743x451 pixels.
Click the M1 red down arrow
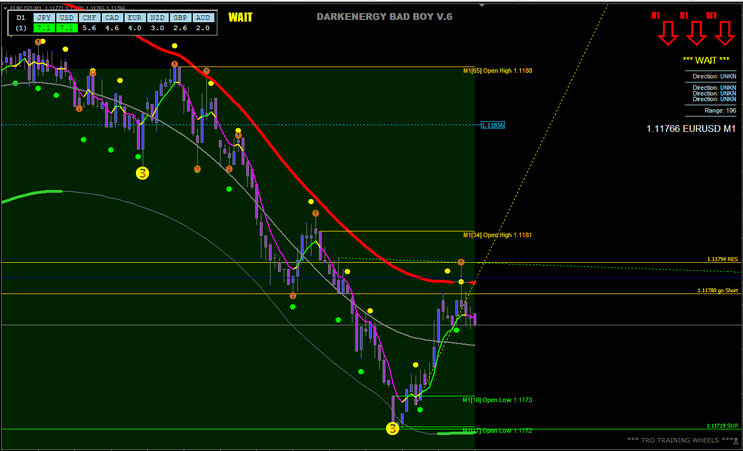(668, 34)
